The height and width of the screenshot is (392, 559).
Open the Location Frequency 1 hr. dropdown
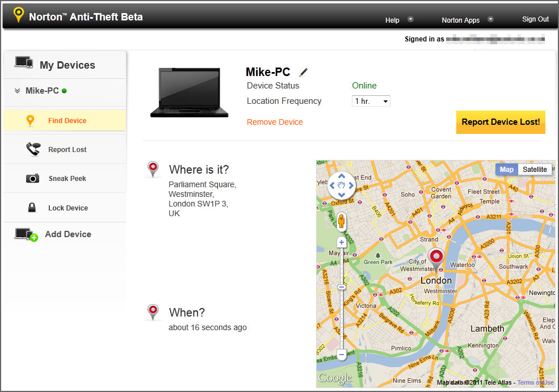(x=371, y=101)
